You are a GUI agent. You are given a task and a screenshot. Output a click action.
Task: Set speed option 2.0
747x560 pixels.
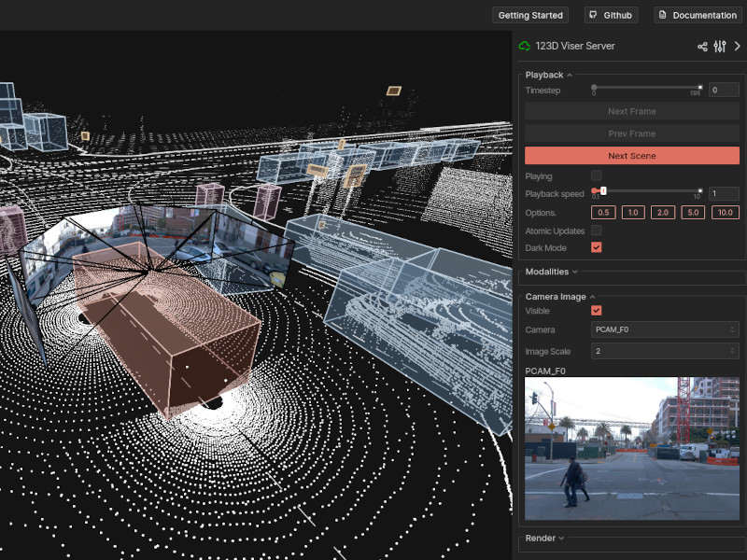click(x=663, y=213)
